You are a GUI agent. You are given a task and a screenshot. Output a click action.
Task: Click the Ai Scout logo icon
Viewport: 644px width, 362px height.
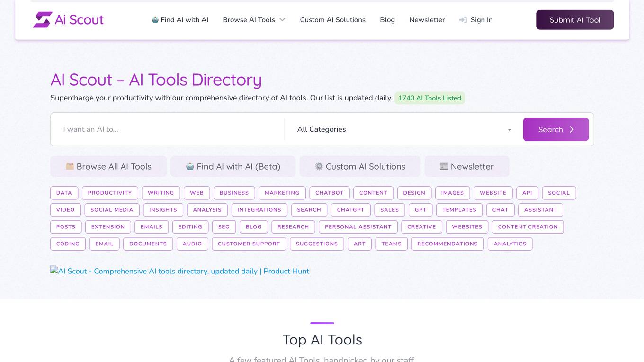coord(43,20)
